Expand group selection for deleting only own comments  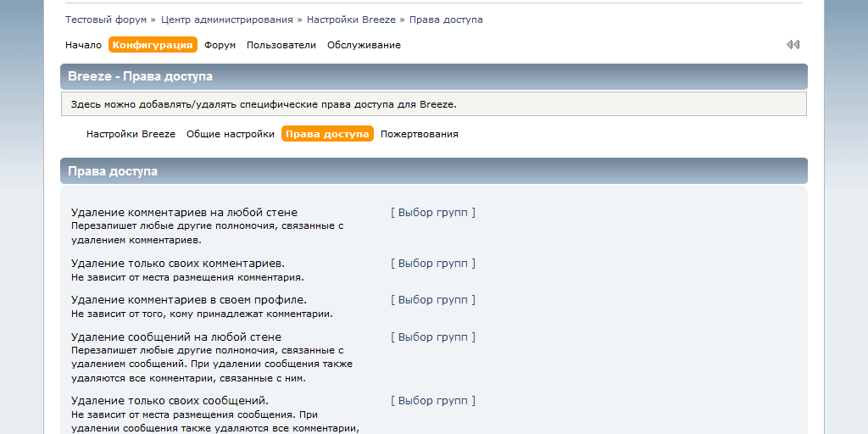(x=433, y=264)
